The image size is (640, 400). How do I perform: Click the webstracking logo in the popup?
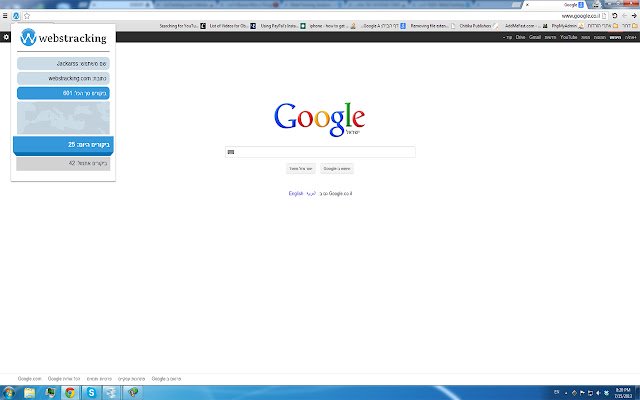coord(63,38)
